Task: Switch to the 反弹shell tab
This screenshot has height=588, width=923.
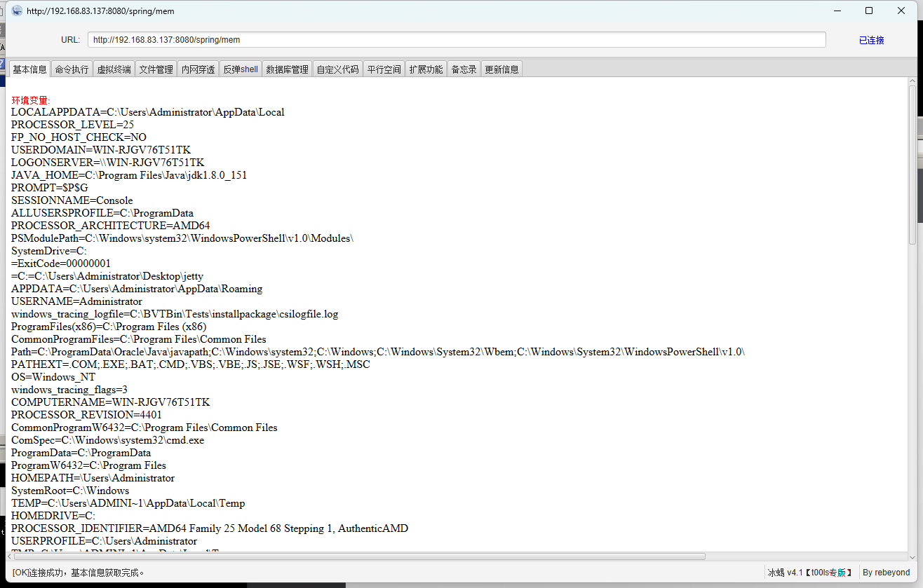Action: pyautogui.click(x=240, y=69)
